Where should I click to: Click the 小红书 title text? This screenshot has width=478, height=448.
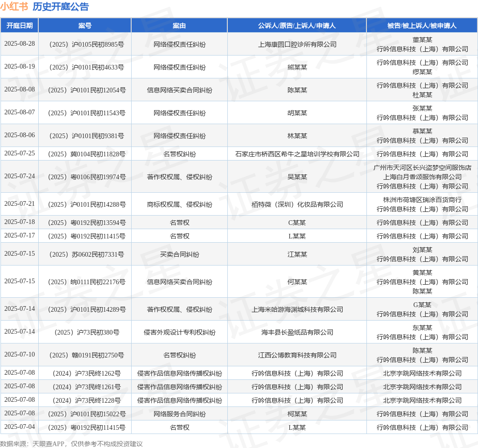click(14, 7)
